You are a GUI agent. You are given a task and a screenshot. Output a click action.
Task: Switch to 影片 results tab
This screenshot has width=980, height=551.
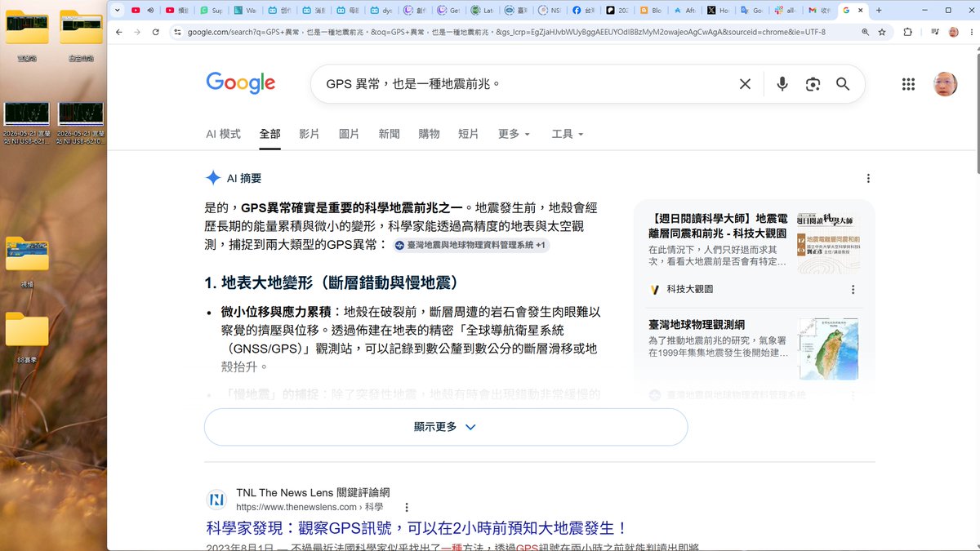pyautogui.click(x=310, y=134)
